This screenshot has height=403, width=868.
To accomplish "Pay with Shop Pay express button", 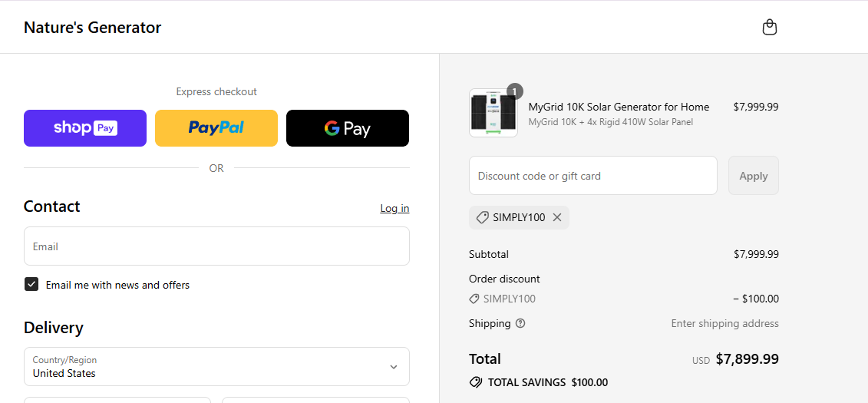I will pos(85,128).
